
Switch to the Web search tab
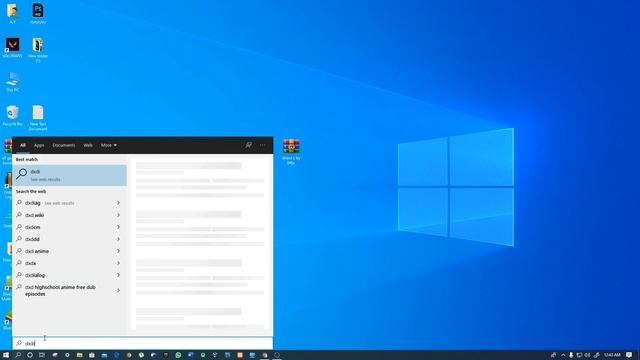click(88, 145)
